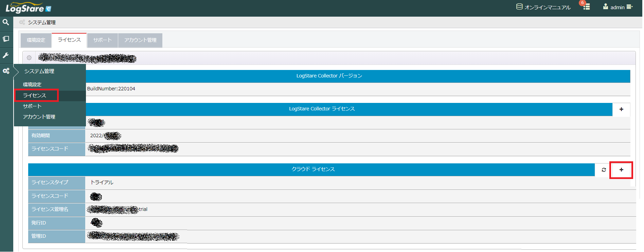Choose アカウント管理 in the flyout menu
Viewport: 644px width, 252px height.
coord(39,117)
